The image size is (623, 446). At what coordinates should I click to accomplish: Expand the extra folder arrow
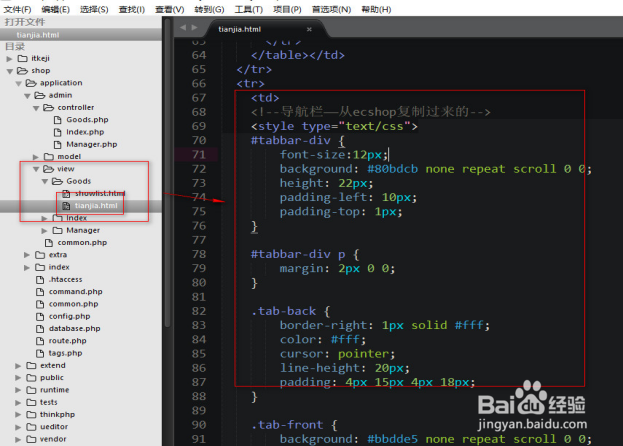pos(27,255)
